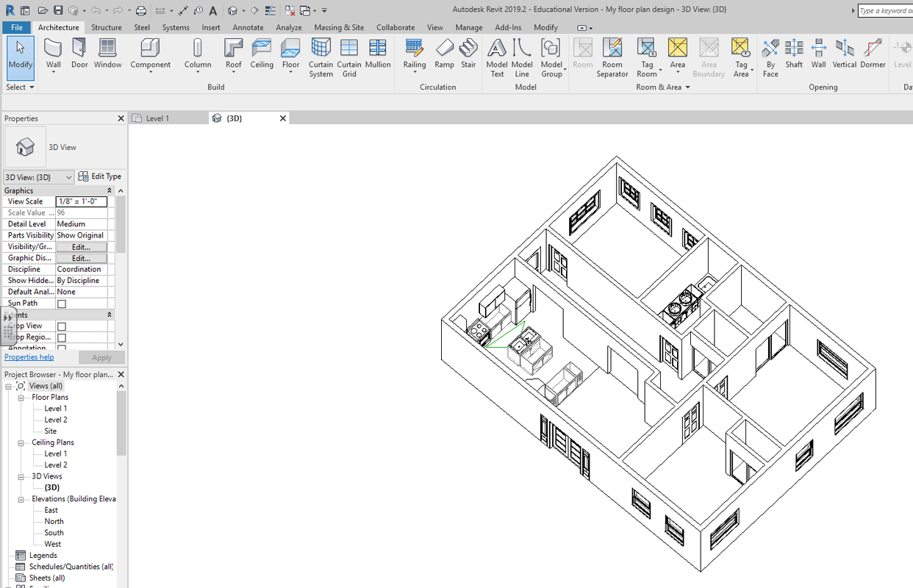Viewport: 913px width, 588px height.
Task: Choose the Room Separator tool
Action: 612,58
